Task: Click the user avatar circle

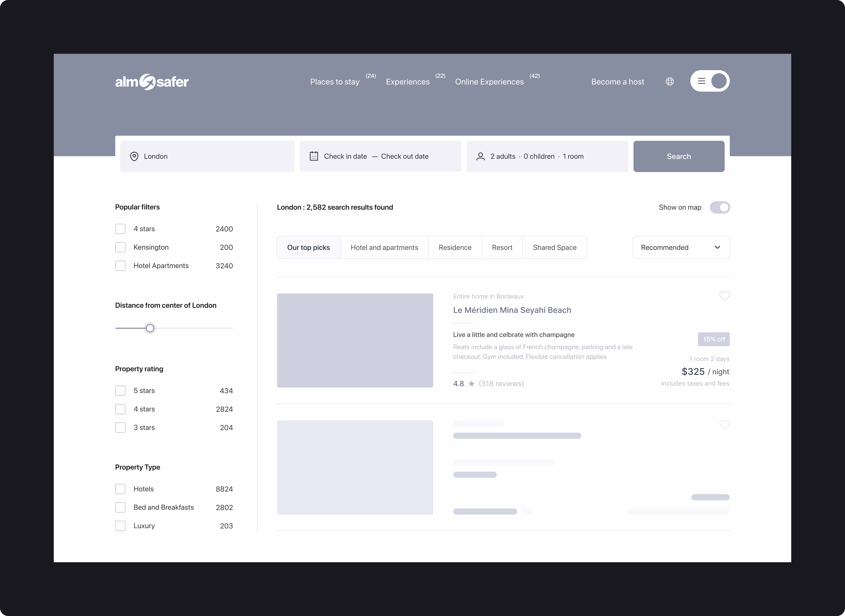Action: [719, 81]
